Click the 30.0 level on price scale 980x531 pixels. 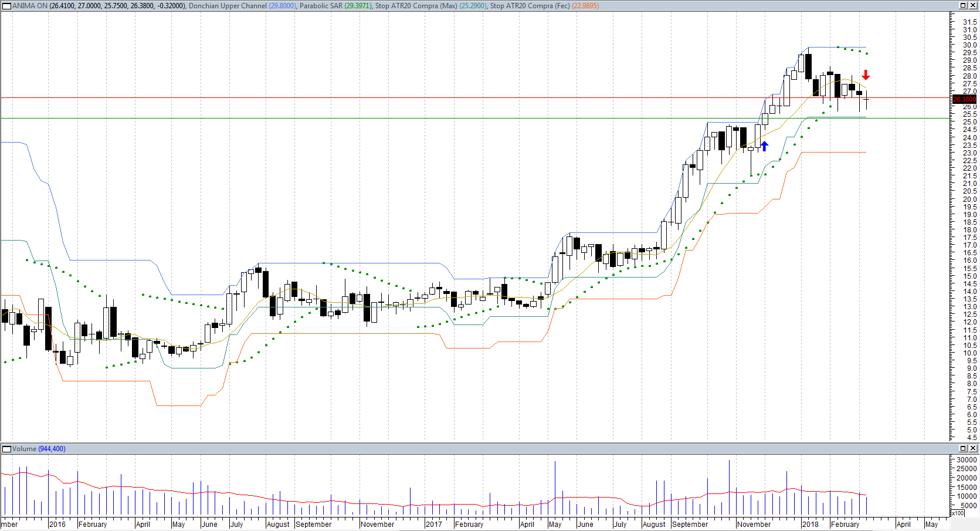click(969, 45)
